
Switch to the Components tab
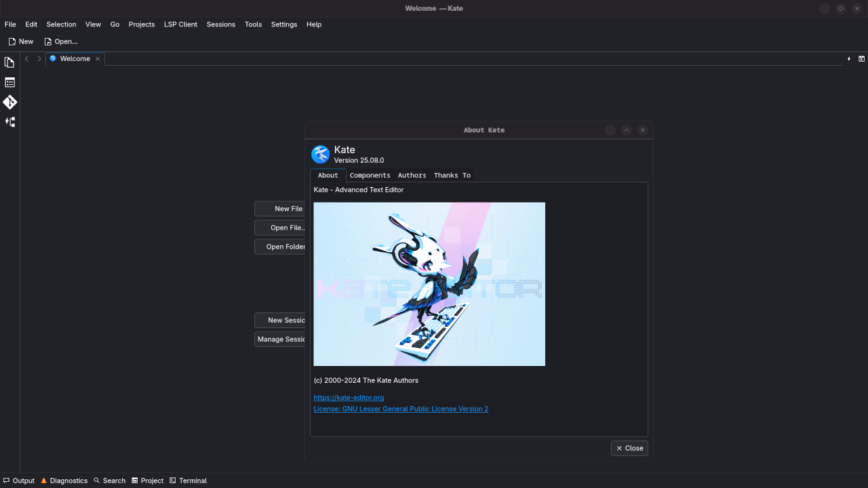click(x=370, y=175)
